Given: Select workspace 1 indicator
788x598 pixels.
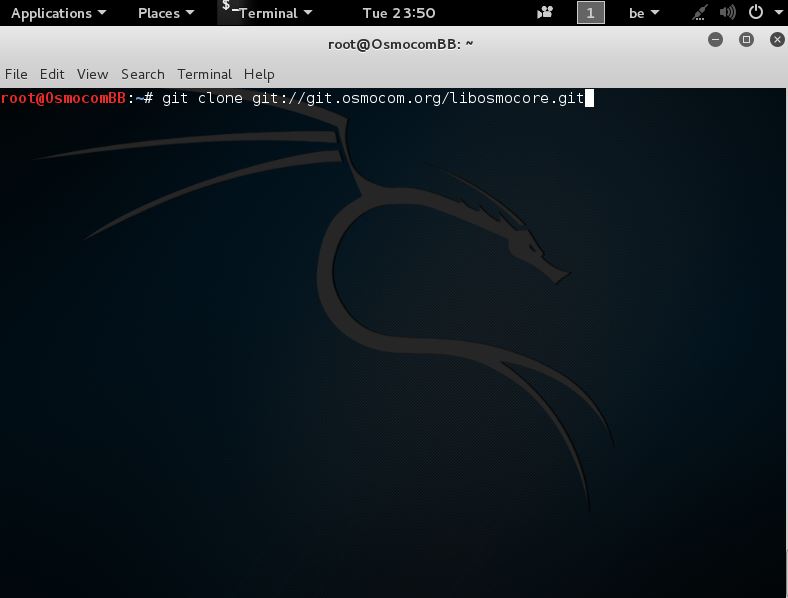Looking at the screenshot, I should click(590, 13).
